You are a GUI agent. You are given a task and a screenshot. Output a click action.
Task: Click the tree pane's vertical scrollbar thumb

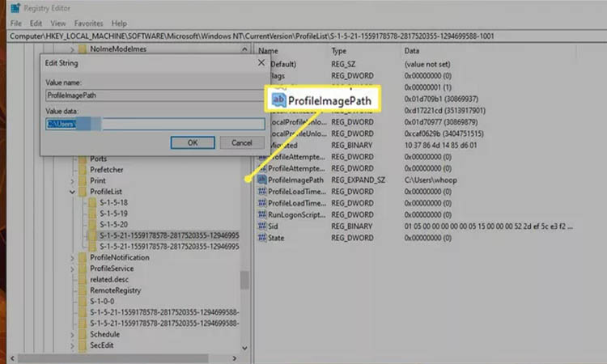244,280
